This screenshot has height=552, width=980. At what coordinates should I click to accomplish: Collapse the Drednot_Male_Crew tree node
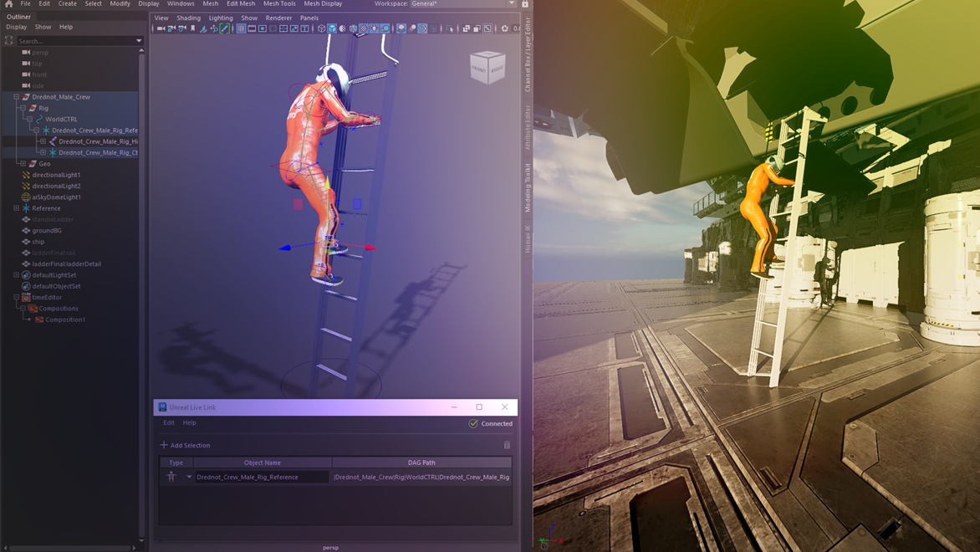click(16, 97)
